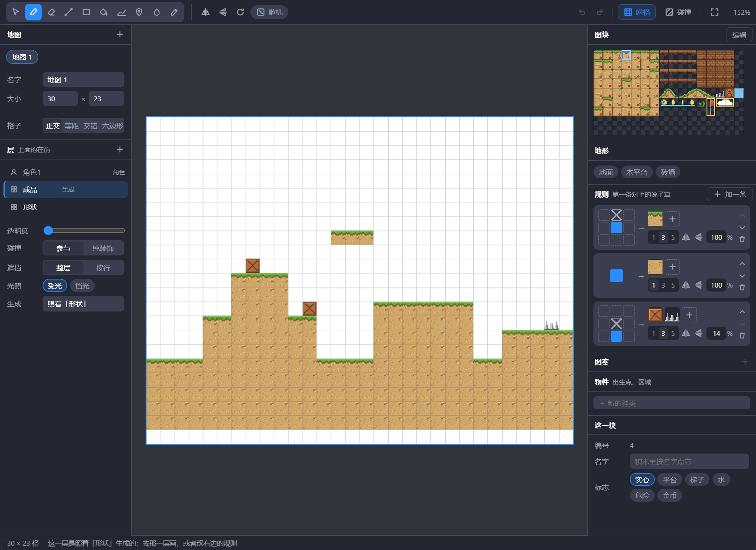
Task: Enable the 挡光 light blocking option
Action: point(82,286)
